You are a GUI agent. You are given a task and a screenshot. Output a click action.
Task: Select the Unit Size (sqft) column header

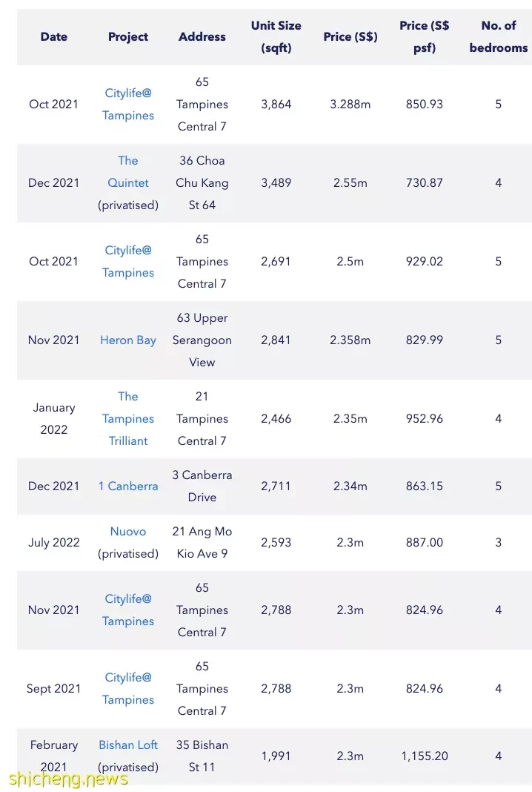point(276,37)
